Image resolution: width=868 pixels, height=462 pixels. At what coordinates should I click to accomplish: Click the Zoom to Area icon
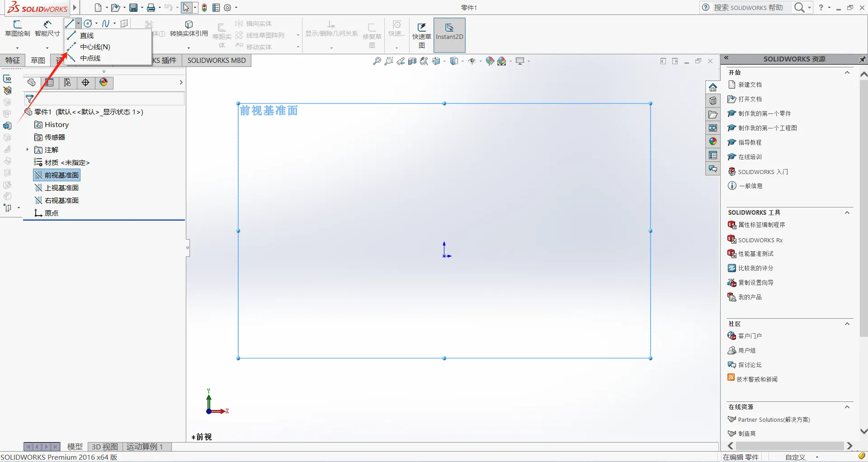click(388, 61)
